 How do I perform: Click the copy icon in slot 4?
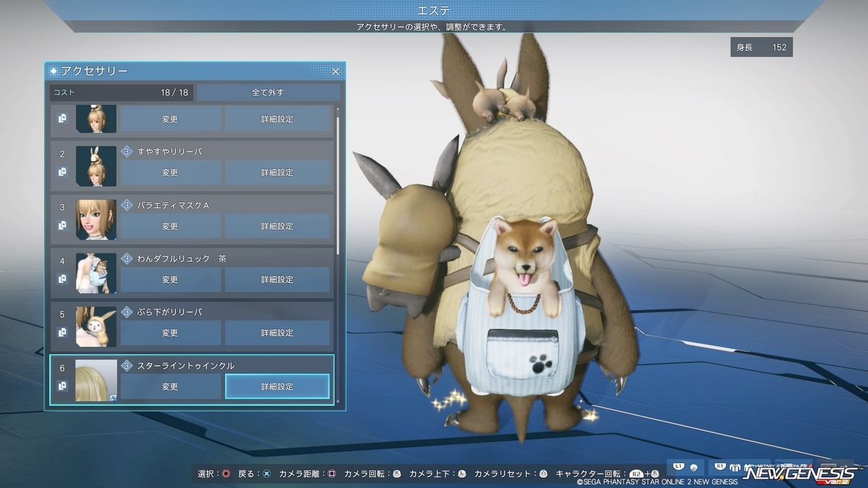(62, 278)
